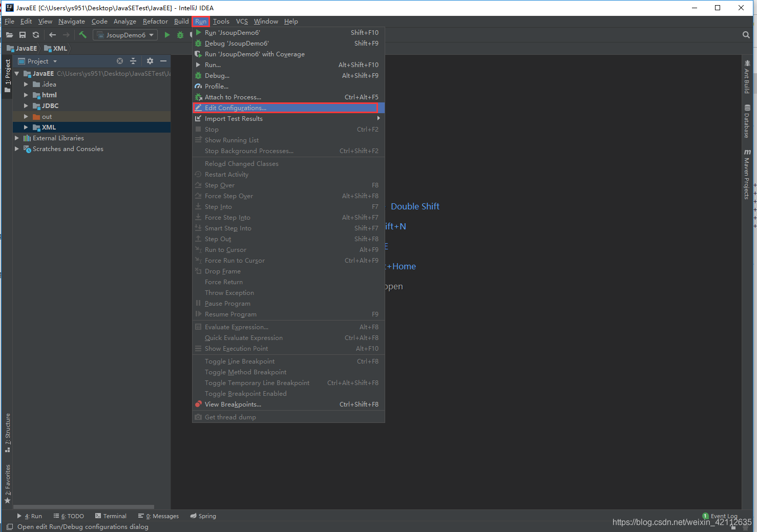Open the Maven Projects side panel

(x=747, y=174)
